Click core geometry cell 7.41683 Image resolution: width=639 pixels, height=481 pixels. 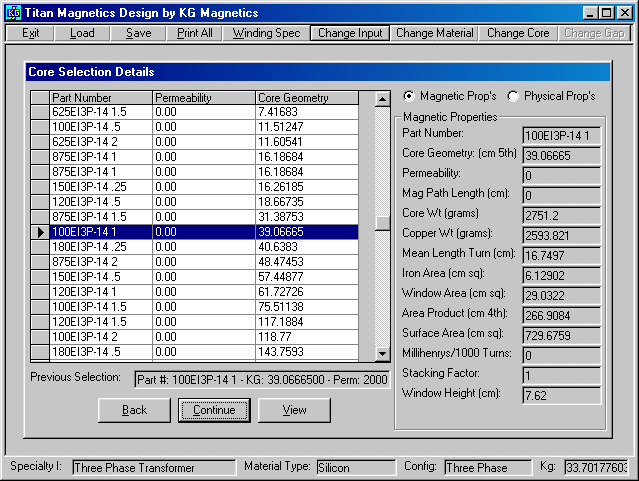(x=307, y=112)
